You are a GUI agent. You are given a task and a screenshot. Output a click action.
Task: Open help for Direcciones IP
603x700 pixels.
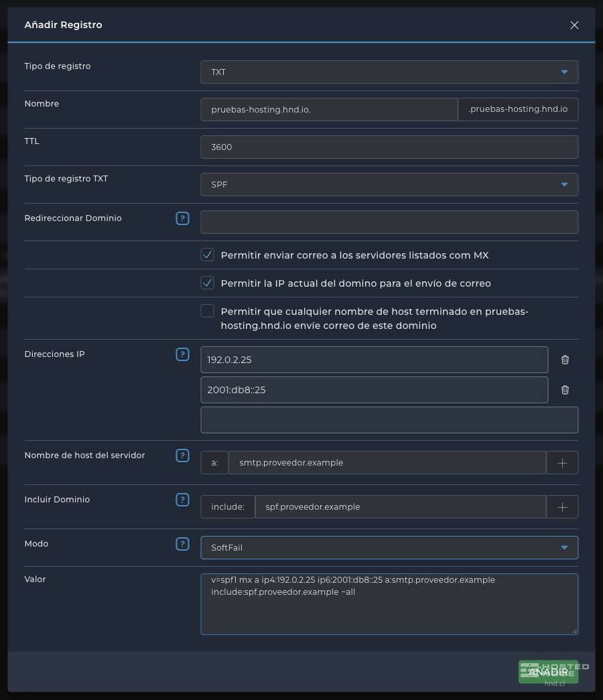pyautogui.click(x=182, y=354)
